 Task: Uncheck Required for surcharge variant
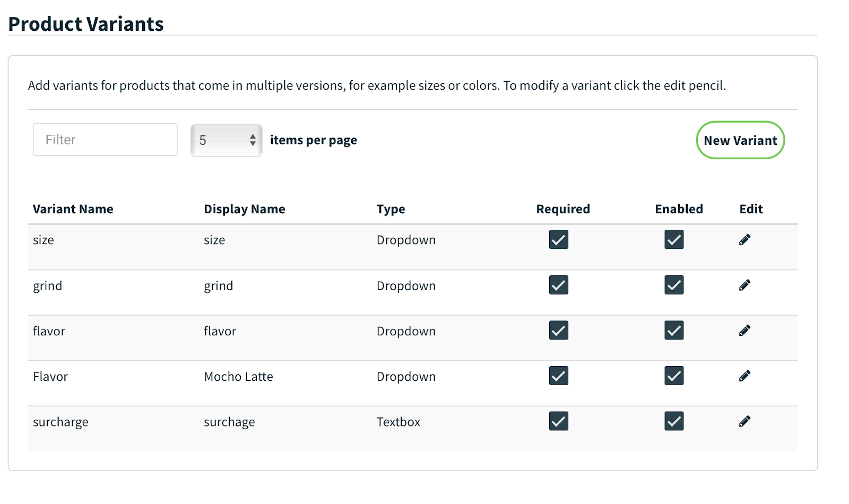coord(559,421)
